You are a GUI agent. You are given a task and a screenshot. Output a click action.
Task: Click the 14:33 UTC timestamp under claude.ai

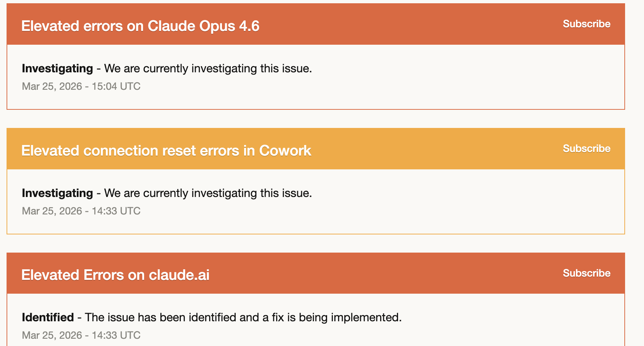[81, 335]
